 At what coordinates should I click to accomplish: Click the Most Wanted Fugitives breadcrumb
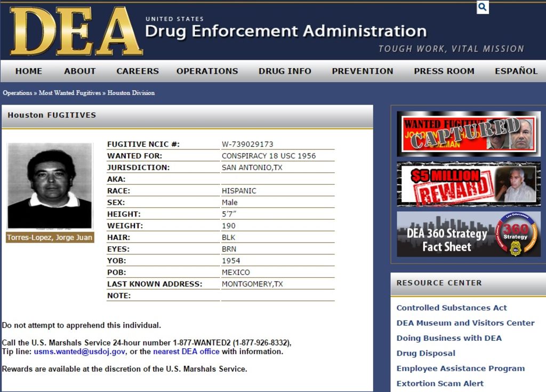[x=70, y=93]
